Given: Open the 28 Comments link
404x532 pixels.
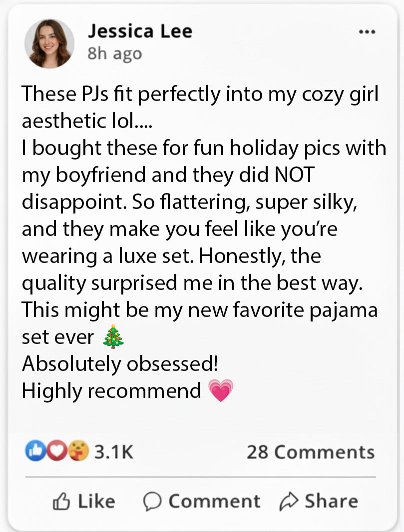Looking at the screenshot, I should (x=310, y=452).
